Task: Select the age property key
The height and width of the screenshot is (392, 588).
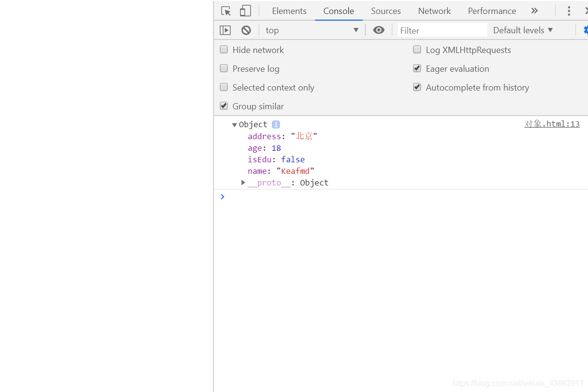Action: click(255, 148)
